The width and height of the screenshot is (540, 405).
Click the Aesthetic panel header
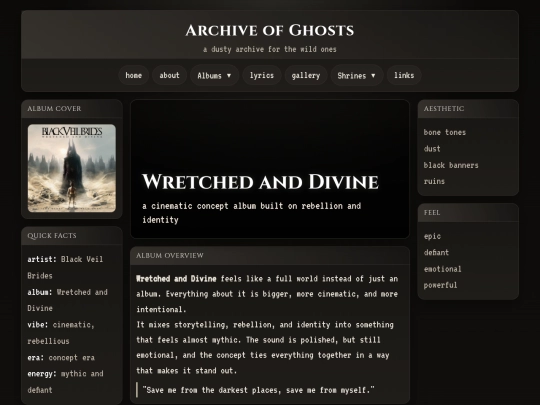click(x=468, y=108)
